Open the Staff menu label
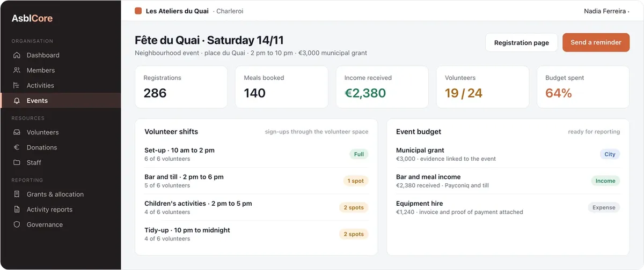 pos(34,162)
